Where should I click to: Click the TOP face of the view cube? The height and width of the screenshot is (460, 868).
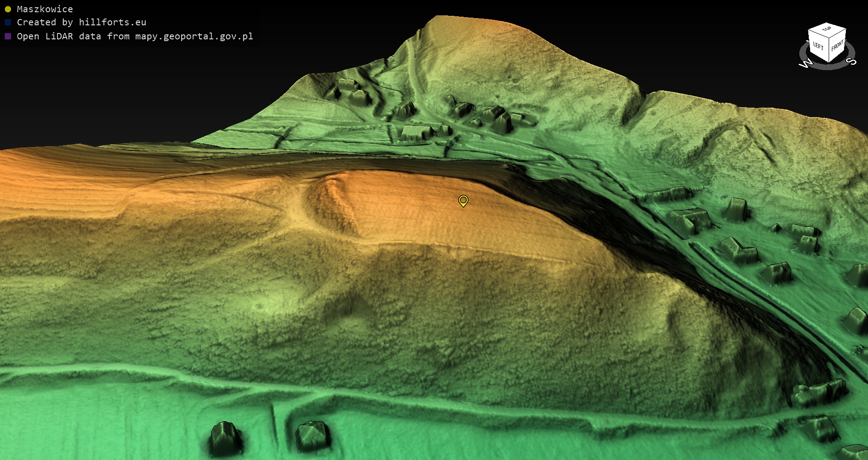click(x=827, y=29)
